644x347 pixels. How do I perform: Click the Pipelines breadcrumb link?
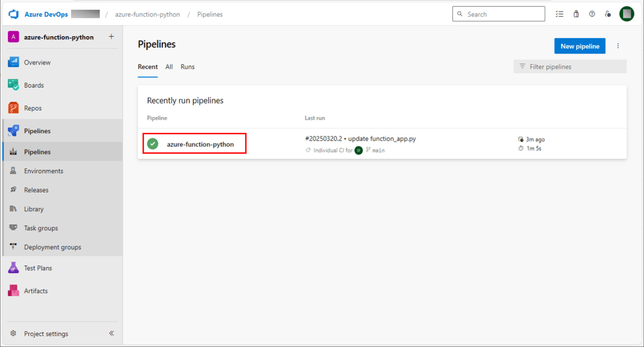click(210, 14)
